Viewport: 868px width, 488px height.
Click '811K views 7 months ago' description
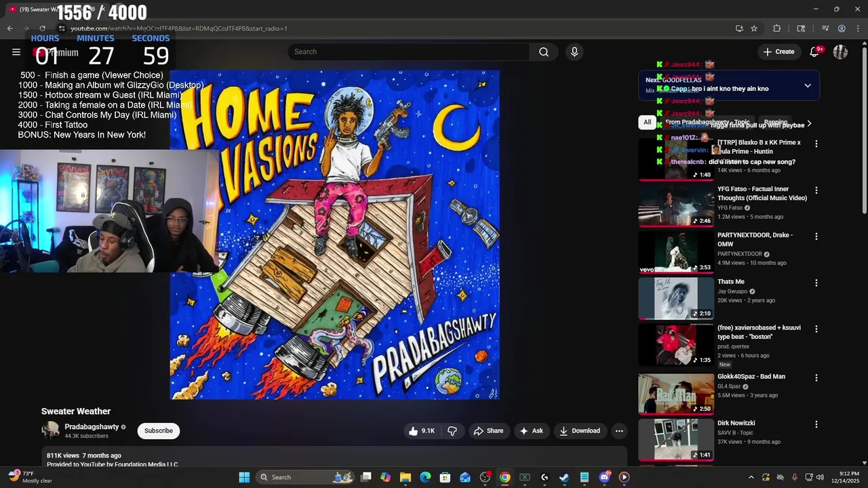pos(84,455)
